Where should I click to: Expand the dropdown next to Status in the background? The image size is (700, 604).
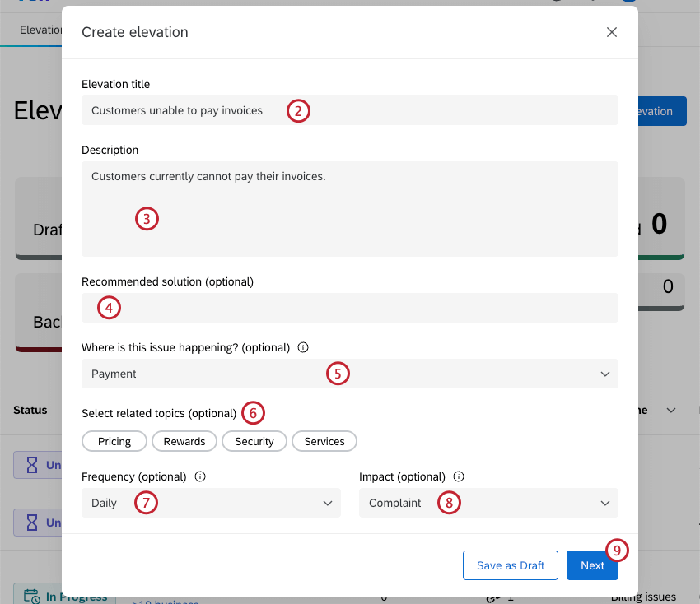(x=670, y=410)
